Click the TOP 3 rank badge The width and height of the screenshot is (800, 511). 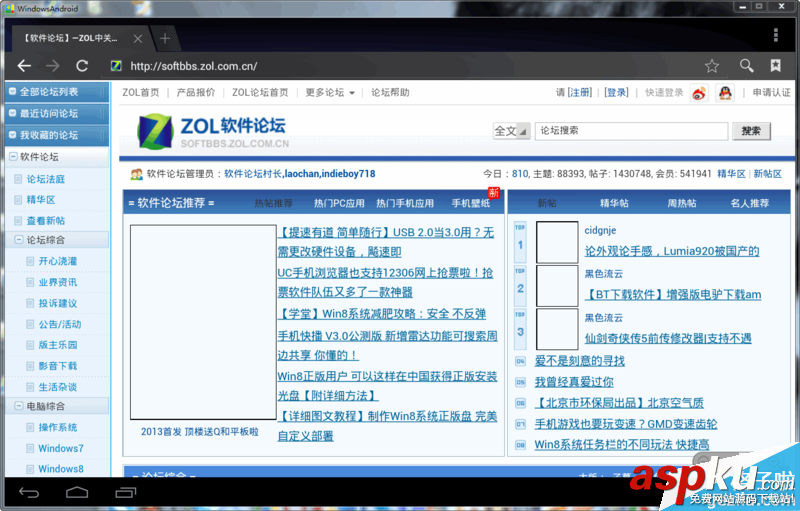coord(520,328)
